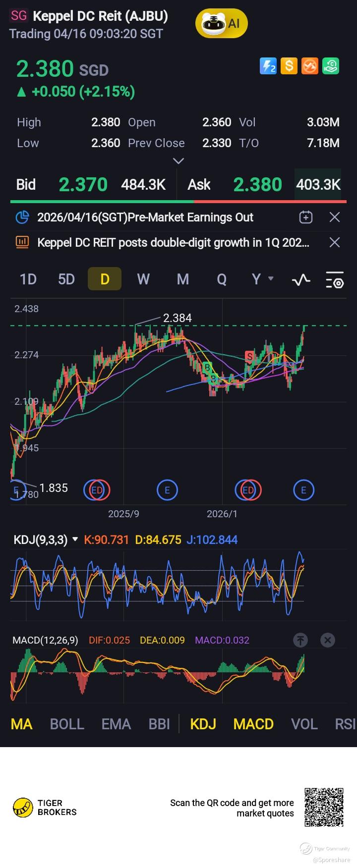Open the AI assistant panda button
The image size is (357, 868).
click(222, 23)
